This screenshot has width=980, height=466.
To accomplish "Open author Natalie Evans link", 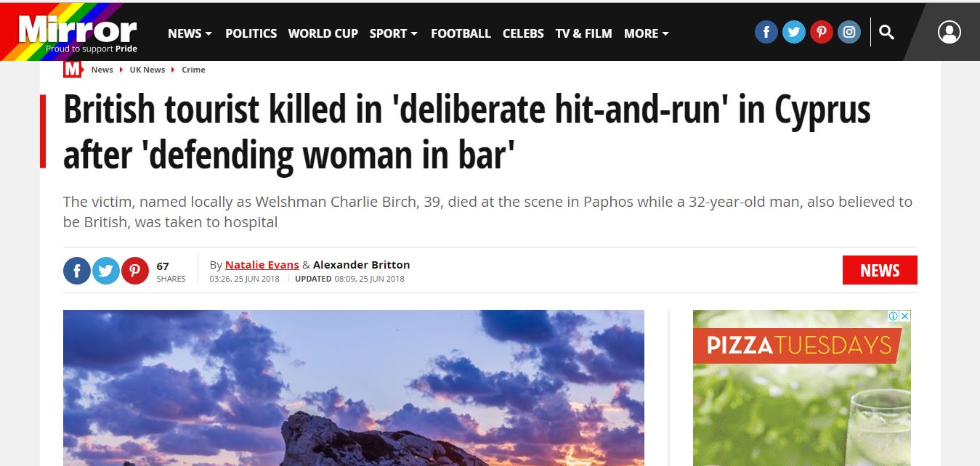I will click(262, 265).
